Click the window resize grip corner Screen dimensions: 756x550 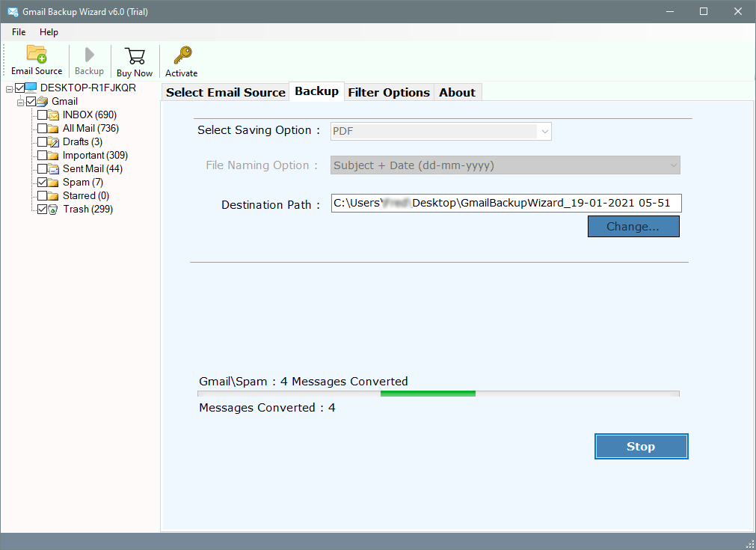pos(750,544)
